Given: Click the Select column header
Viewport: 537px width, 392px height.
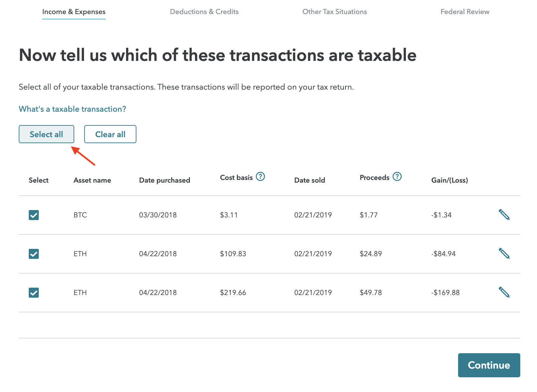Looking at the screenshot, I should pos(39,180).
